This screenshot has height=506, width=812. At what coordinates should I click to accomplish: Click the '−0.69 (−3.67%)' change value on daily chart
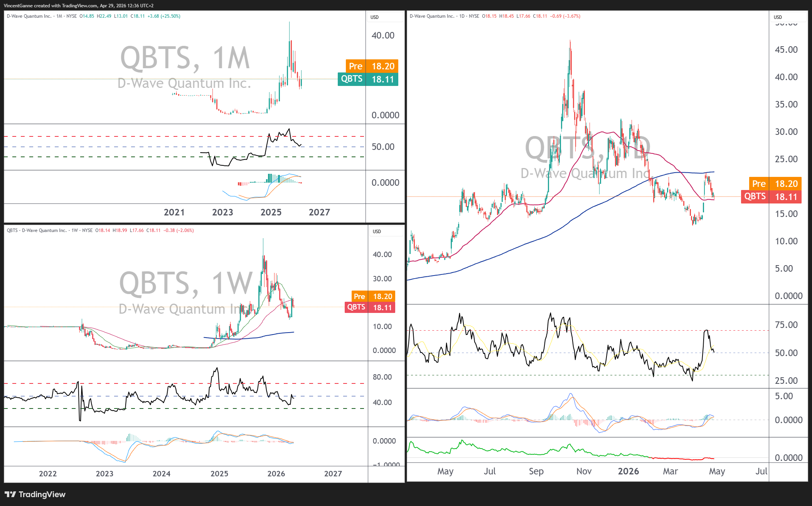click(565, 16)
